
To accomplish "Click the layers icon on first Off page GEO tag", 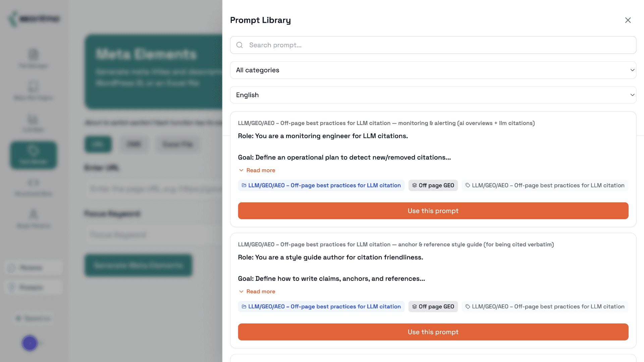I will 415,185.
